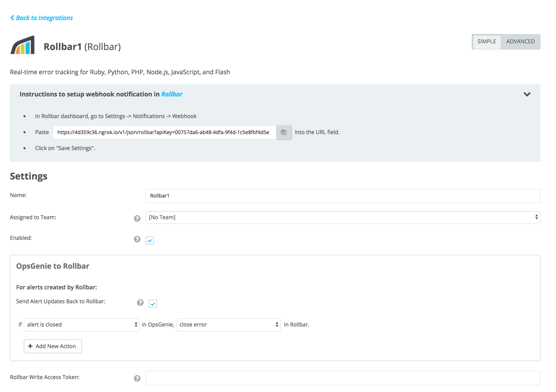Open the 'close error' action dropdown
The width and height of the screenshot is (556, 392).
click(x=228, y=325)
